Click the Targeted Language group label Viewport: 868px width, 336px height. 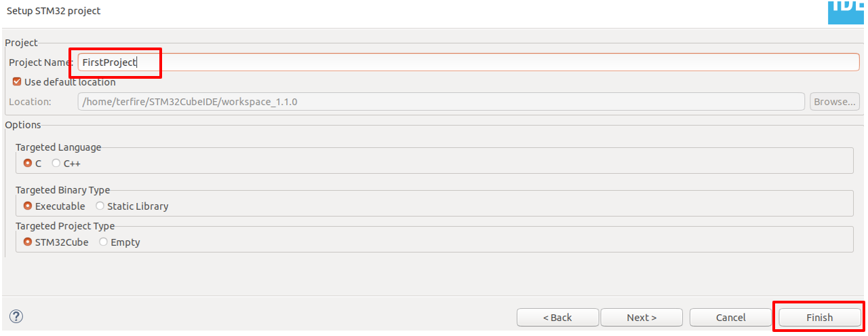58,147
